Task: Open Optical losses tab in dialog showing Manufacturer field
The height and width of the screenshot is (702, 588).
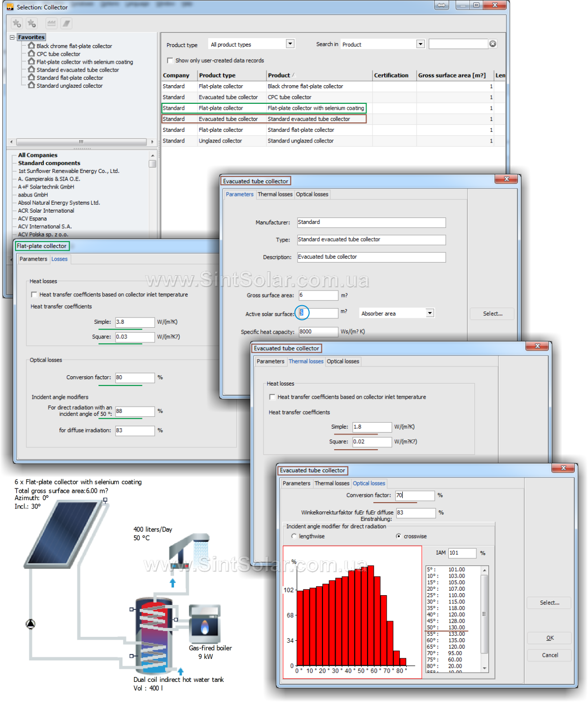Action: [x=312, y=194]
